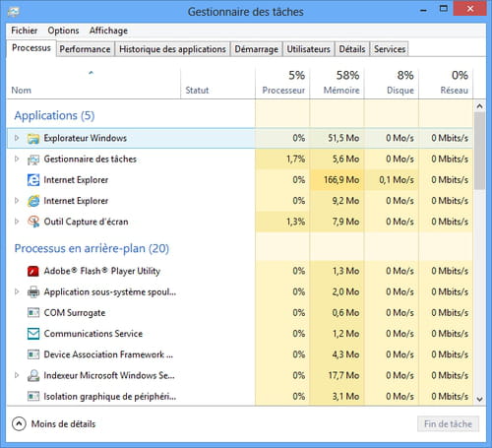
Task: Click the Fin de tâche button
Action: pos(448,424)
